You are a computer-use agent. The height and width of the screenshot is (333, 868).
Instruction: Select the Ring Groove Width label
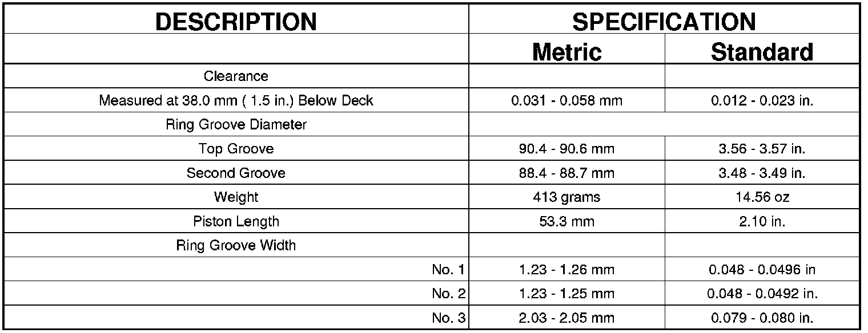click(236, 246)
